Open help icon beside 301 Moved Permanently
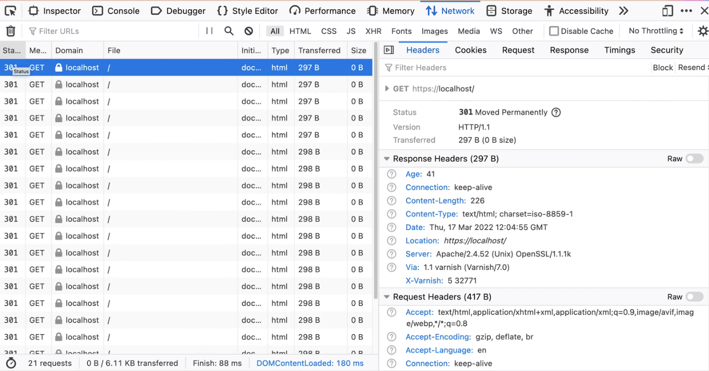The width and height of the screenshot is (709, 371). click(x=556, y=112)
